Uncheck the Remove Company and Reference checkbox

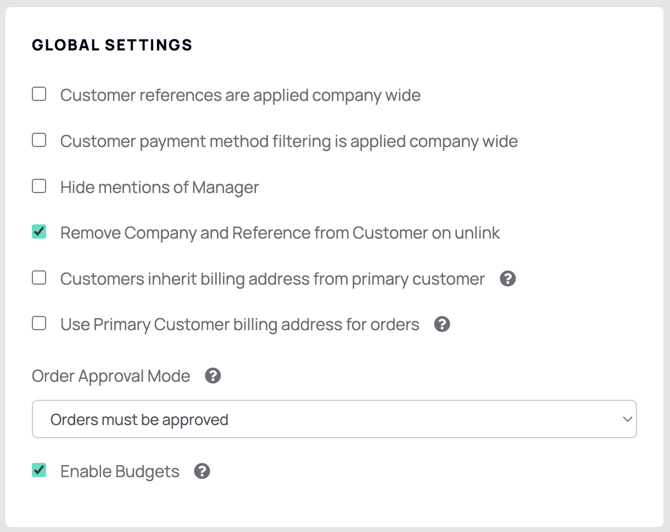(x=39, y=232)
